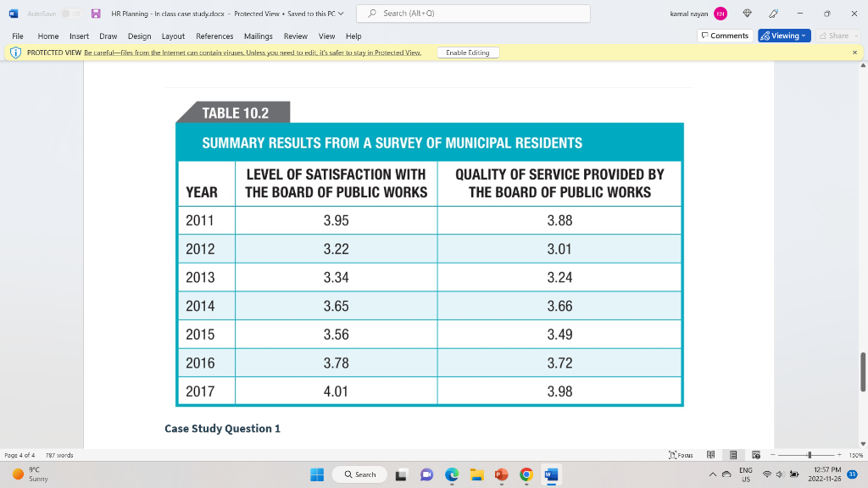Open the clock showing 12:57 PM
Image resolution: width=868 pixels, height=488 pixels.
pyautogui.click(x=825, y=474)
